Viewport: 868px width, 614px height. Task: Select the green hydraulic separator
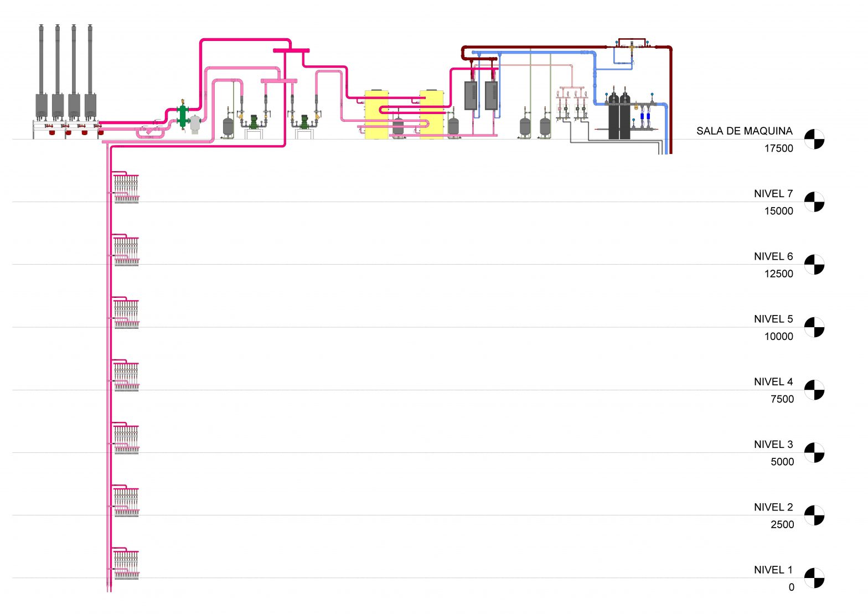coord(182,116)
